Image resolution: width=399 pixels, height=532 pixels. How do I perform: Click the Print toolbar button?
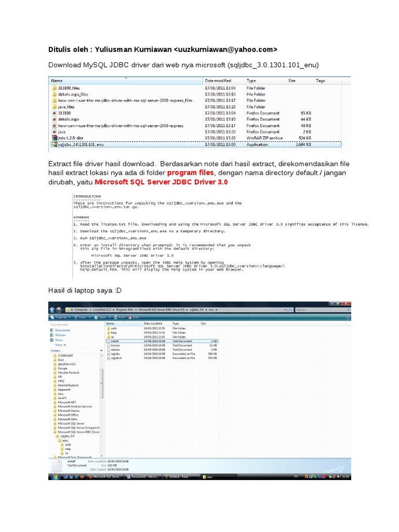pyautogui.click(x=119, y=317)
